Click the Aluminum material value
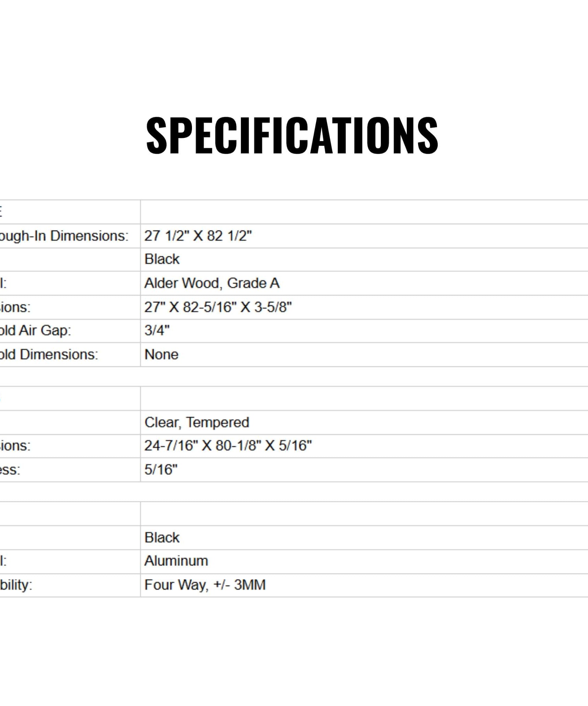588x706 pixels. (x=176, y=561)
